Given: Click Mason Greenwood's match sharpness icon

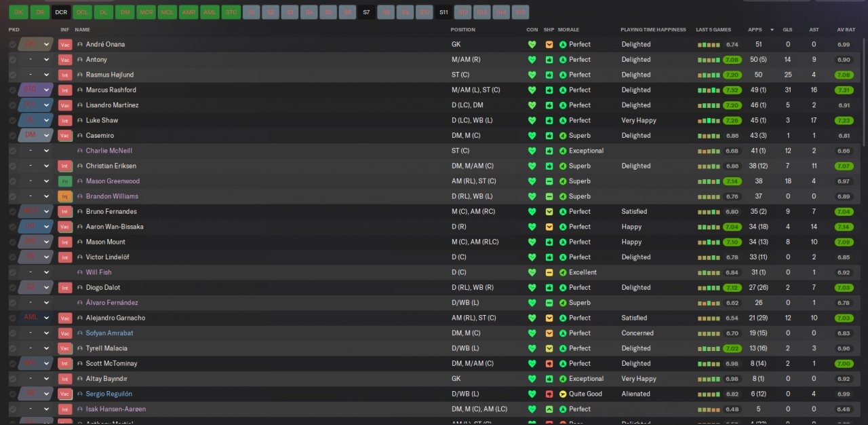Looking at the screenshot, I should tap(549, 181).
